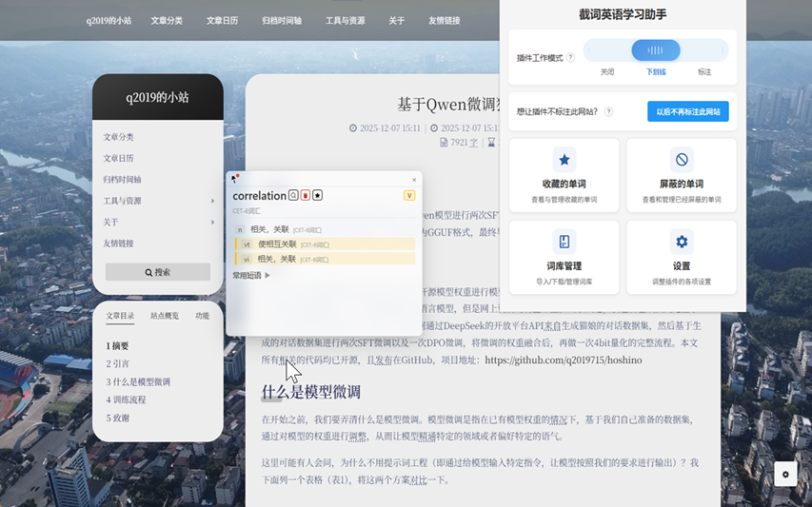Screen dimensions: 812x507
Task: Set plugin mode to 关闭
Action: point(607,72)
